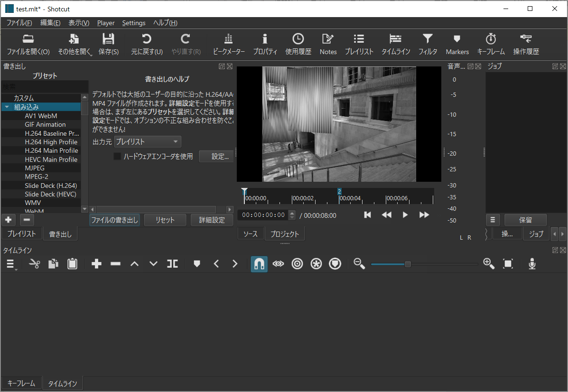This screenshot has height=392, width=568.
Task: Click the 詳細設定 button
Action: (212, 220)
